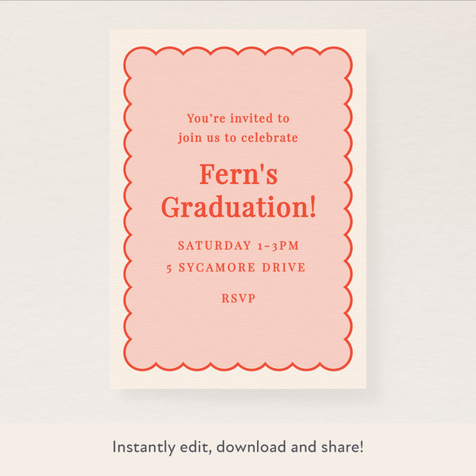The width and height of the screenshot is (476, 476).
Task: Select the "join us to celebrate" line
Action: click(238, 138)
